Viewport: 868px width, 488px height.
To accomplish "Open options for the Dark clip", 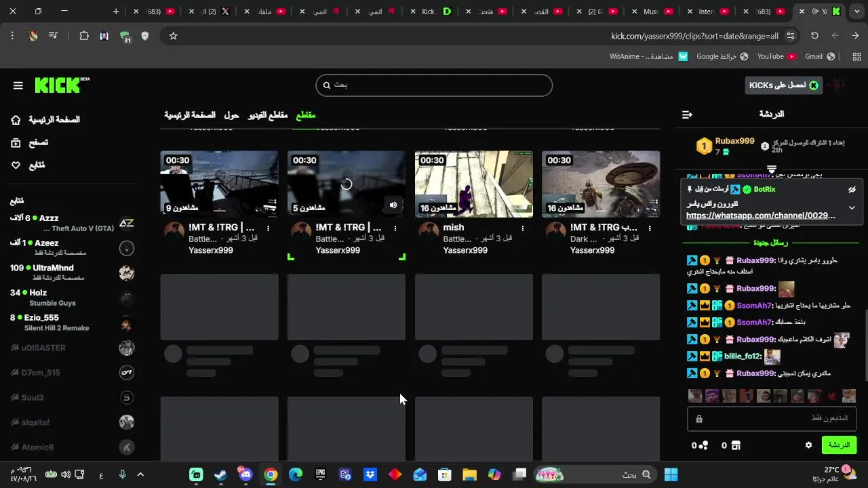I will point(650,228).
